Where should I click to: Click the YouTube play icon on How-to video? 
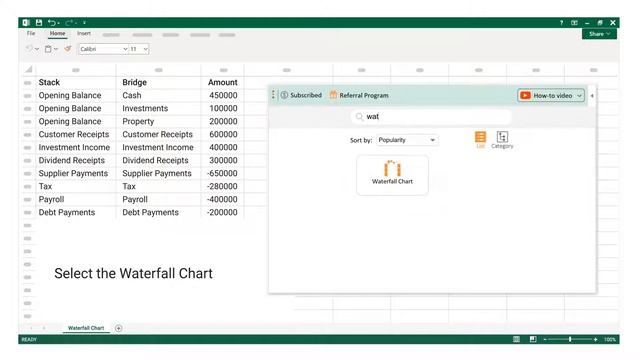[x=525, y=96]
